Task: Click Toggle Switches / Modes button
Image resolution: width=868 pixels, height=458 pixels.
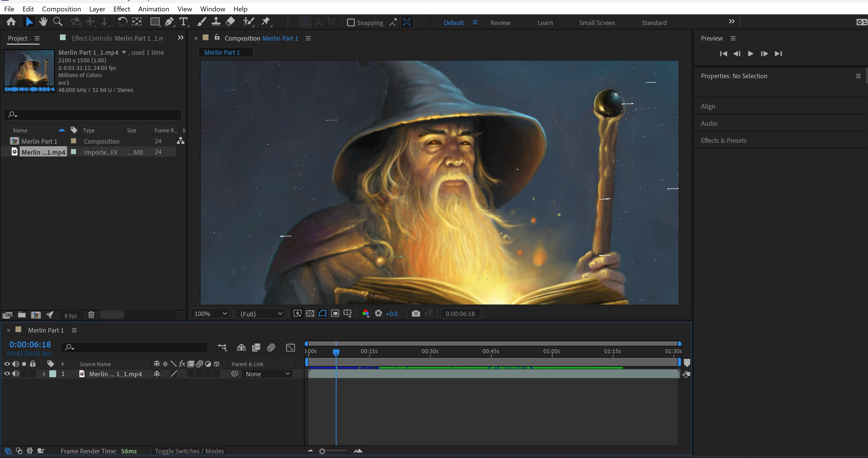Action: [189, 451]
